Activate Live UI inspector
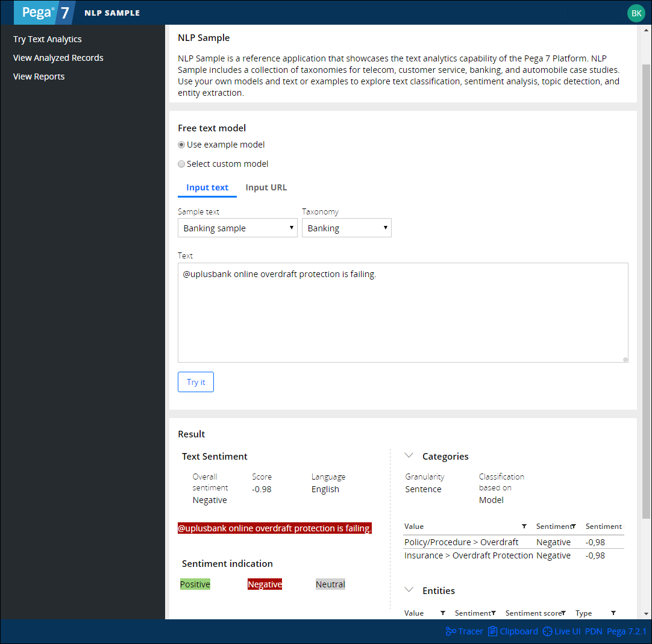 coord(562,631)
